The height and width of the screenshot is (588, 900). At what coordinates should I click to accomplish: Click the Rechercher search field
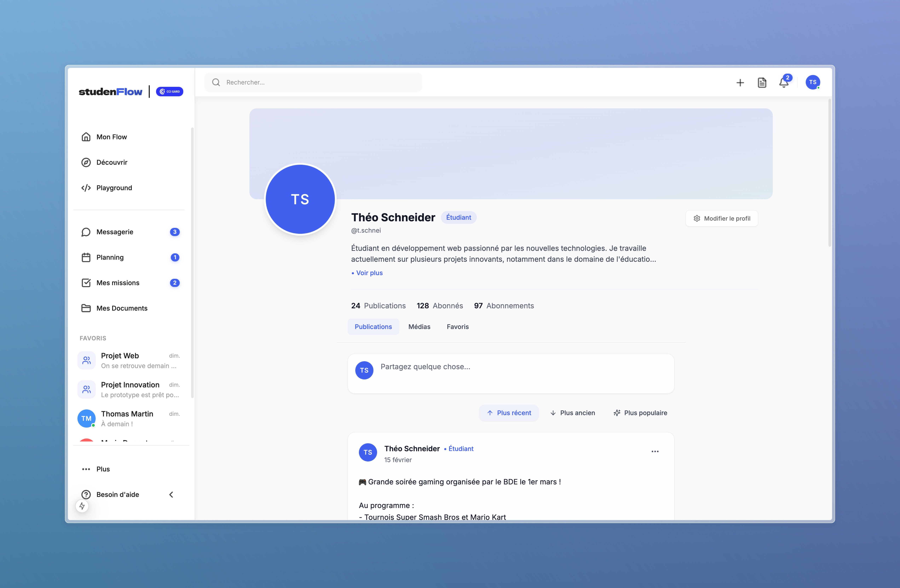313,82
